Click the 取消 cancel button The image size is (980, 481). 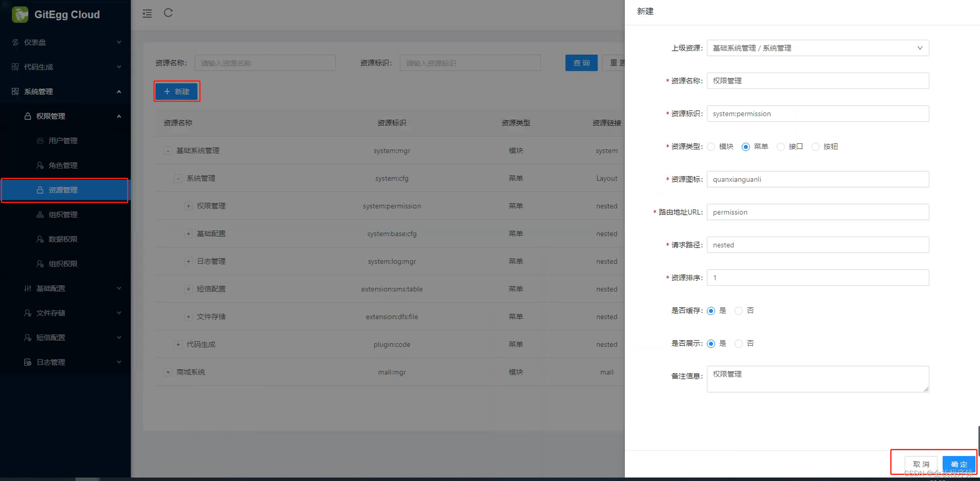tap(921, 464)
